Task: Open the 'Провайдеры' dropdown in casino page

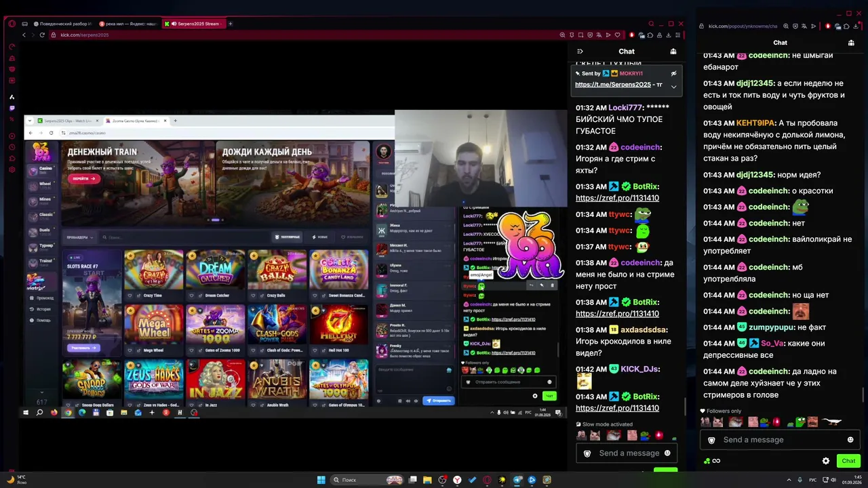Action: pyautogui.click(x=80, y=237)
